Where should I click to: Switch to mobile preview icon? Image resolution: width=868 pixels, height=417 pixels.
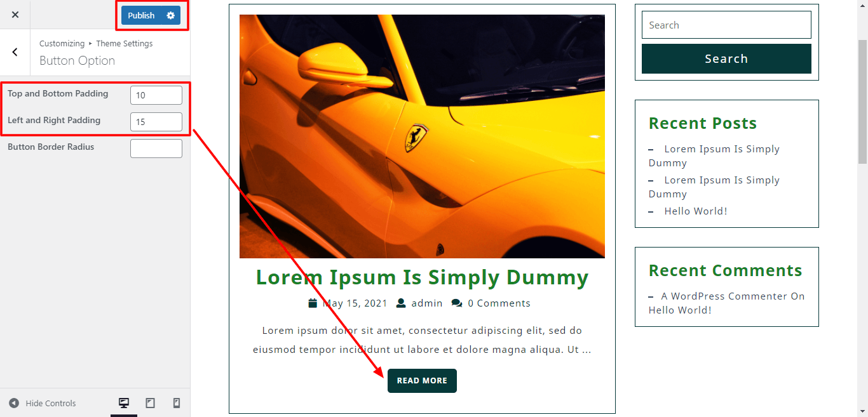point(177,403)
